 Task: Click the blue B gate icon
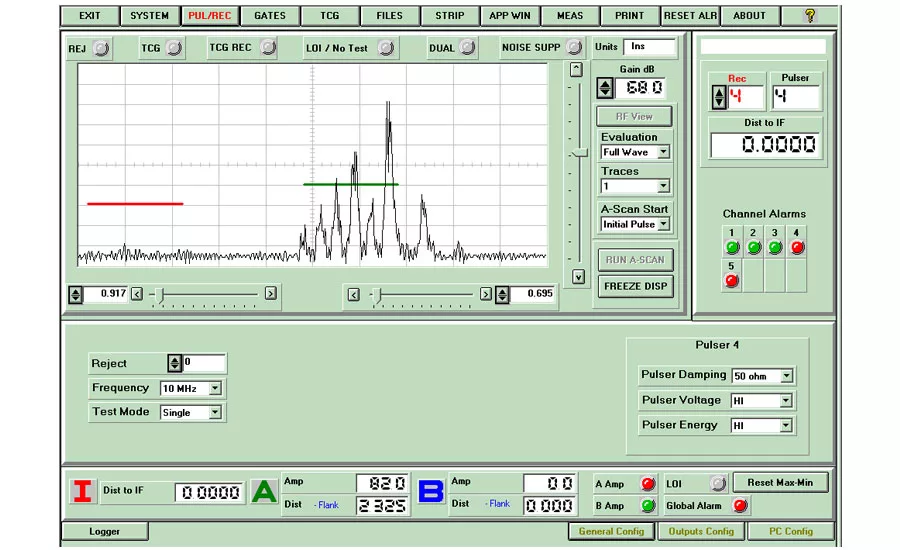point(430,492)
